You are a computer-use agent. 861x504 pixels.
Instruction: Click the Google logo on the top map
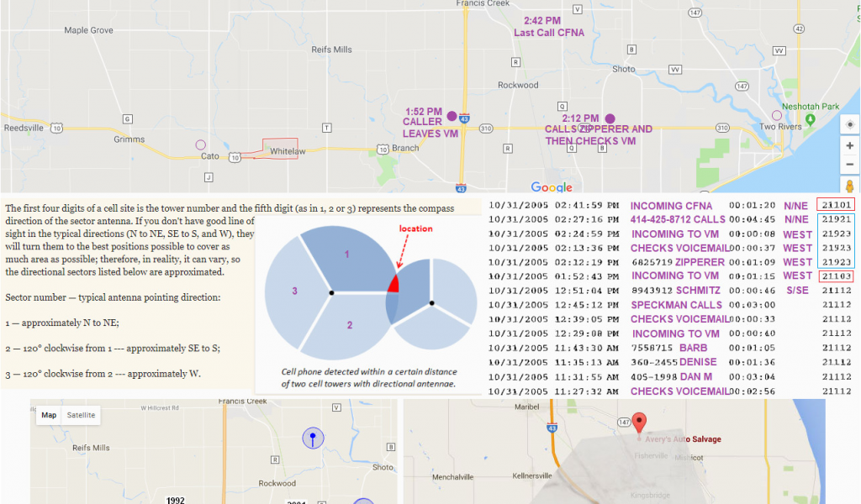coord(552,187)
